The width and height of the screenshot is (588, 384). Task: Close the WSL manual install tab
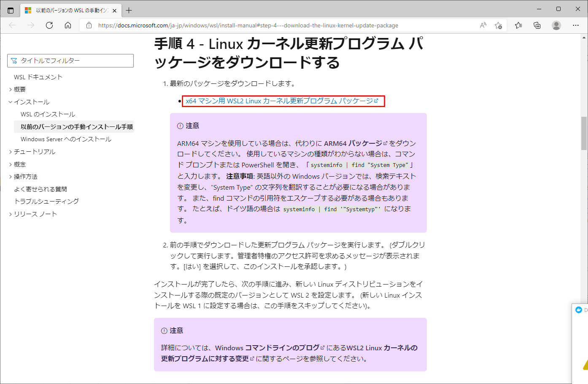(x=115, y=11)
